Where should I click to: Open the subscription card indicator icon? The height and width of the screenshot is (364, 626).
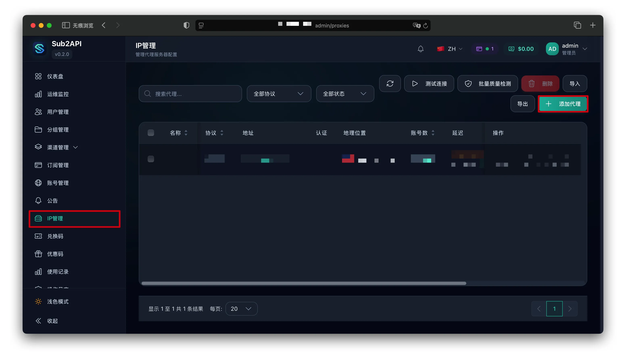click(x=479, y=49)
